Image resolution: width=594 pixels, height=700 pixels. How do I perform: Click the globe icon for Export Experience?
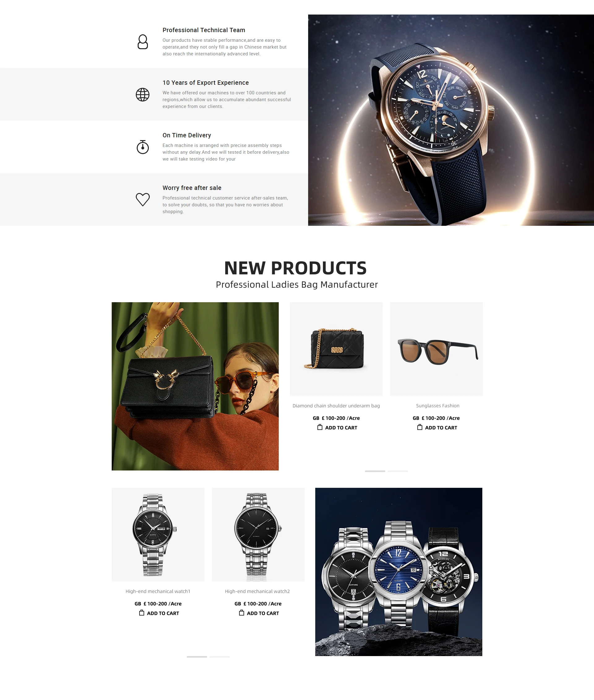(x=143, y=95)
